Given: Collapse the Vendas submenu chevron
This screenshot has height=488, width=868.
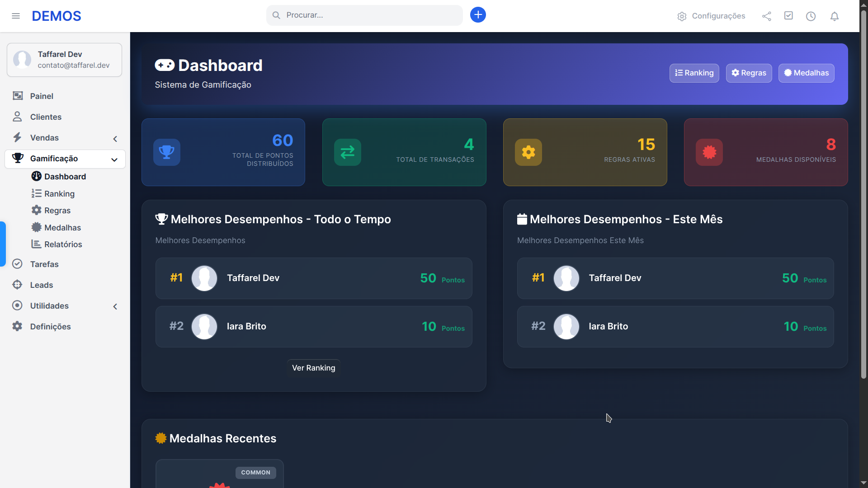Looking at the screenshot, I should 115,139.
